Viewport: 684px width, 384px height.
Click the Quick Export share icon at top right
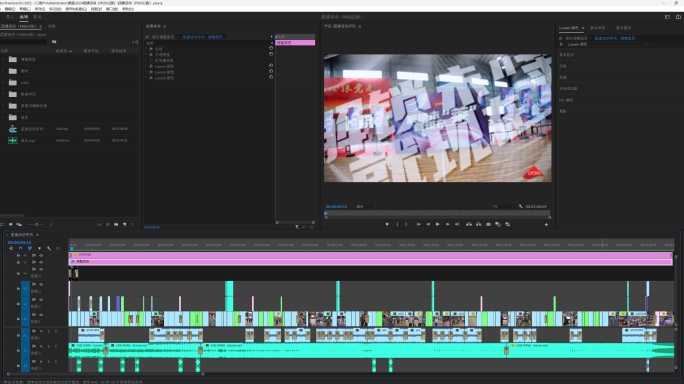pyautogui.click(x=678, y=17)
